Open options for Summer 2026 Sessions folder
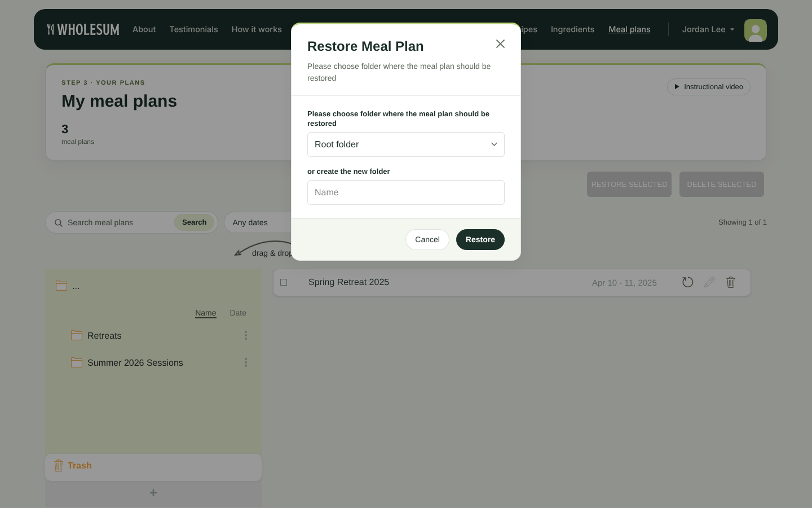812x508 pixels. coord(246,362)
